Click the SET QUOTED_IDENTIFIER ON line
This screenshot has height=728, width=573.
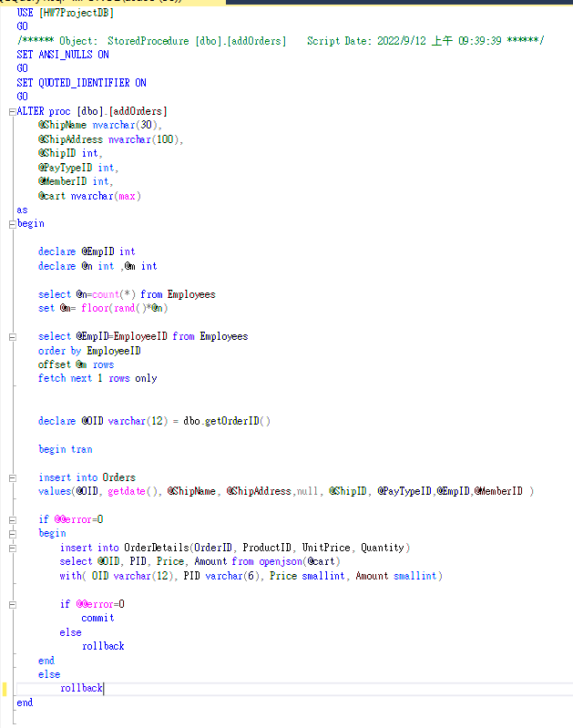(81, 83)
